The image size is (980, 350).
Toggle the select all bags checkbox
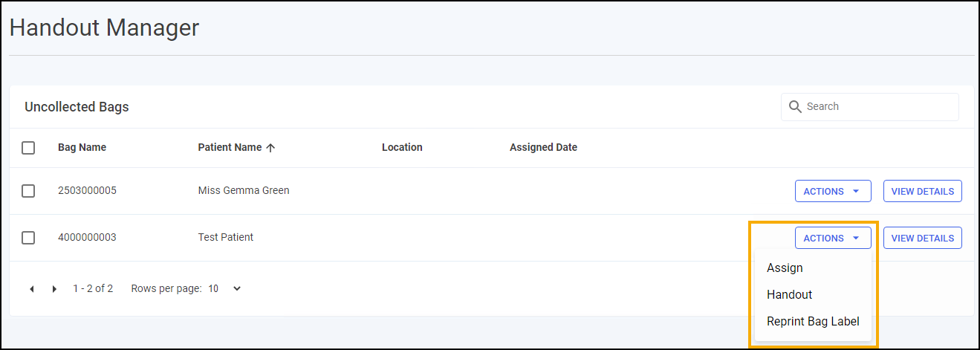[28, 148]
